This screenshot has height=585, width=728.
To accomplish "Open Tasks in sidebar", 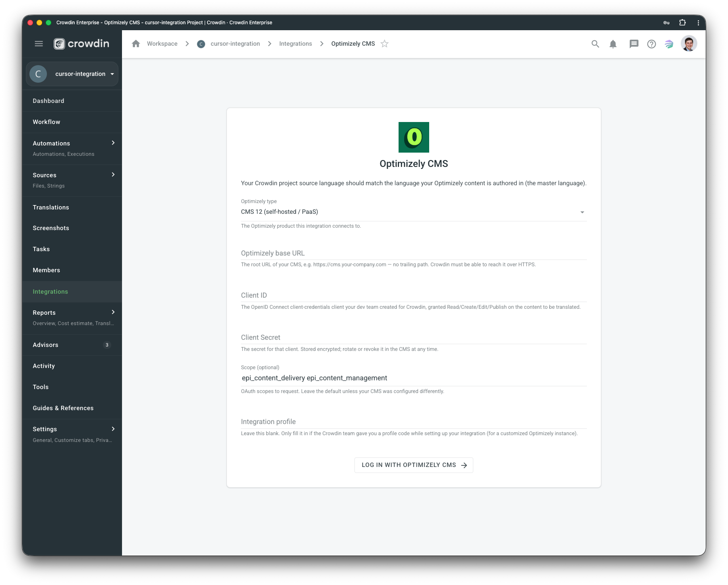I will pos(72,249).
